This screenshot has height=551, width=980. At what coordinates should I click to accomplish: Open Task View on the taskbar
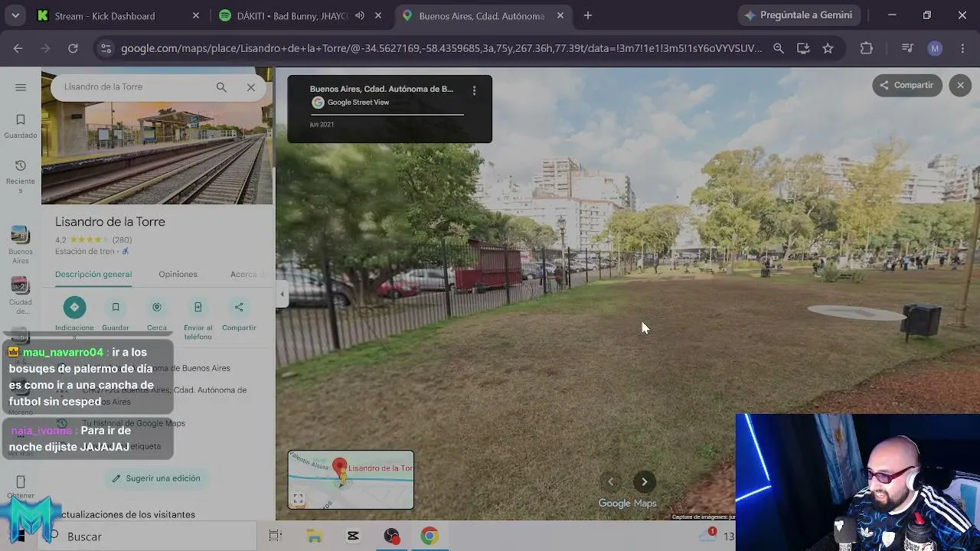[276, 536]
